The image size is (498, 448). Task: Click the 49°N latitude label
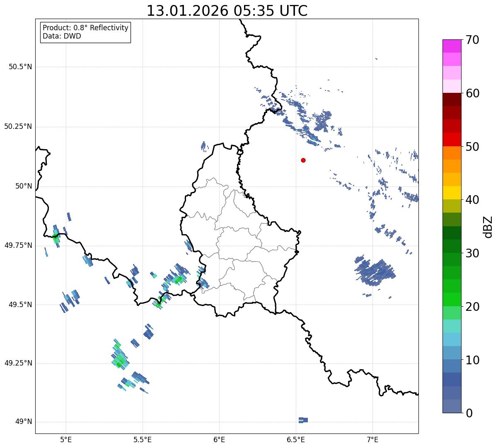[x=24, y=422]
